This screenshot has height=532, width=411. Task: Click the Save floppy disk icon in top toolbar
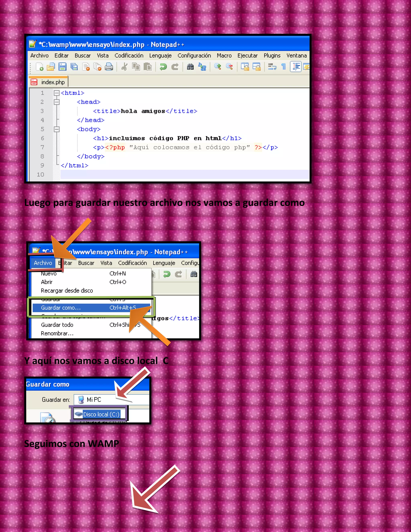[x=62, y=66]
